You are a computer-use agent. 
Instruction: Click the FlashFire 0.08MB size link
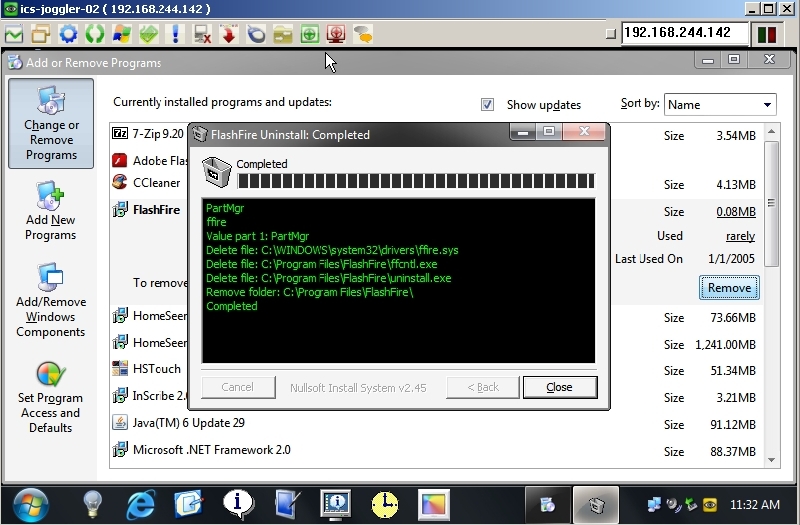(736, 212)
